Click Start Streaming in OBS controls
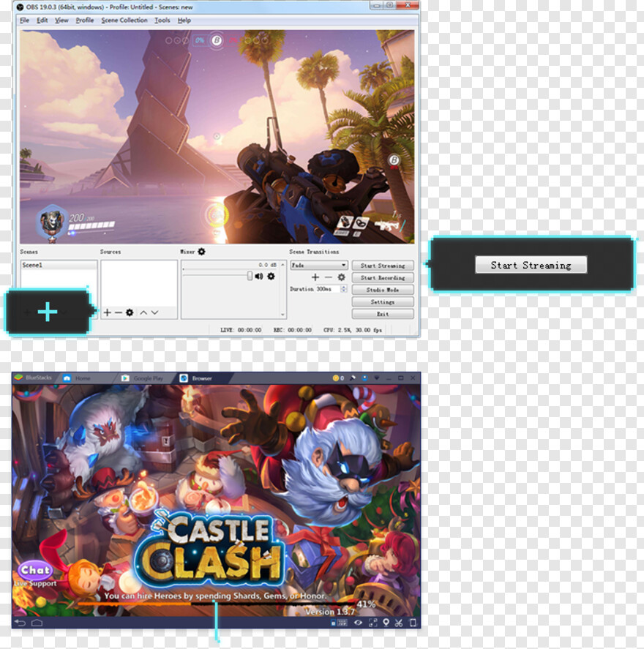The height and width of the screenshot is (649, 644). click(383, 266)
